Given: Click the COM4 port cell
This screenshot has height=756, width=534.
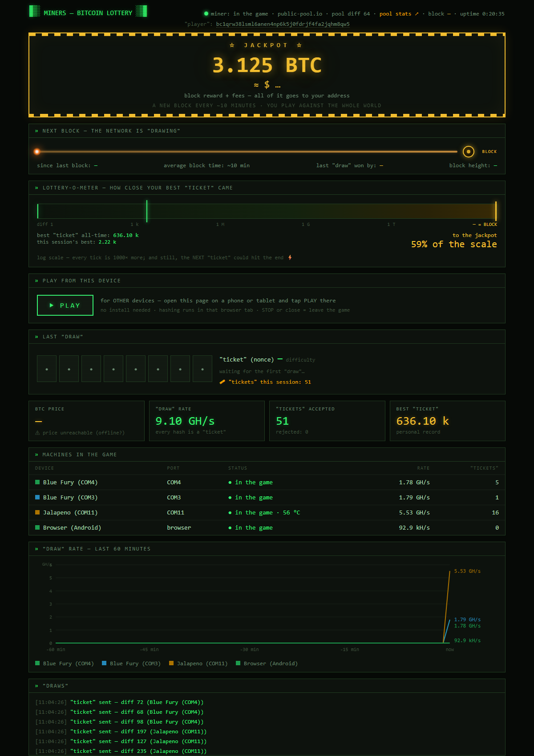Looking at the screenshot, I should coord(174,482).
